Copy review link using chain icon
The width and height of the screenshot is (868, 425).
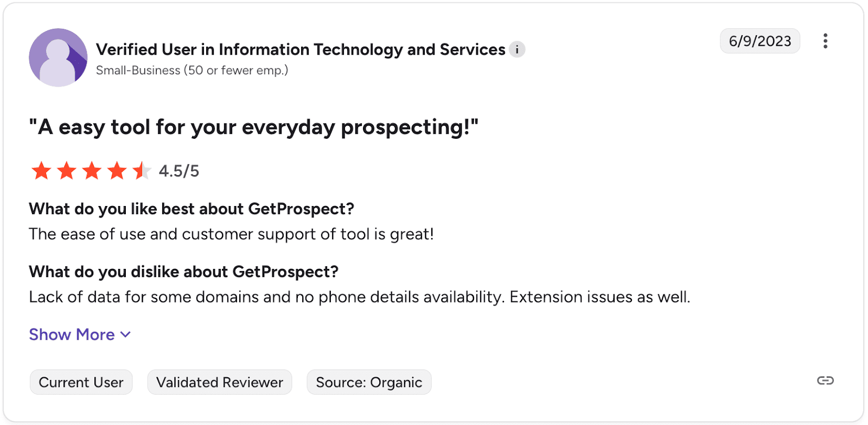(825, 381)
